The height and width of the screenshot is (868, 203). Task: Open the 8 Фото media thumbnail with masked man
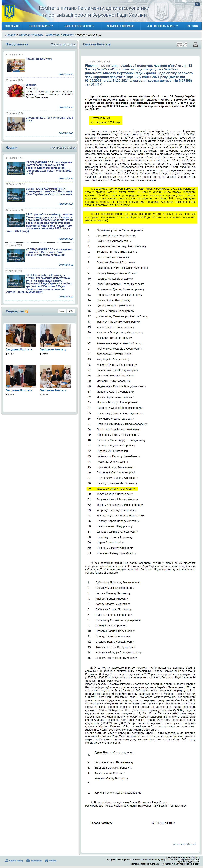coord(21,376)
